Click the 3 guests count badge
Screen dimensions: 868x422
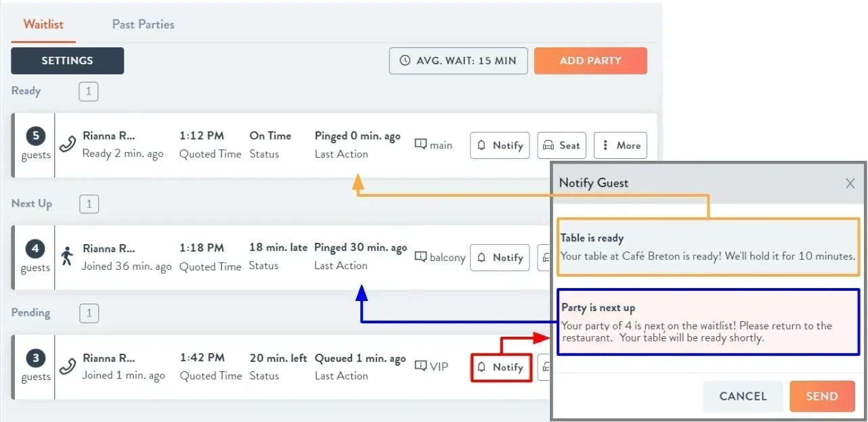(35, 358)
